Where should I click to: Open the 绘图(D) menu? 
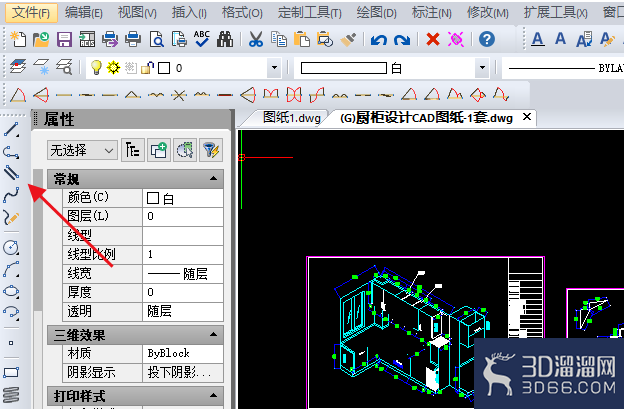click(376, 13)
